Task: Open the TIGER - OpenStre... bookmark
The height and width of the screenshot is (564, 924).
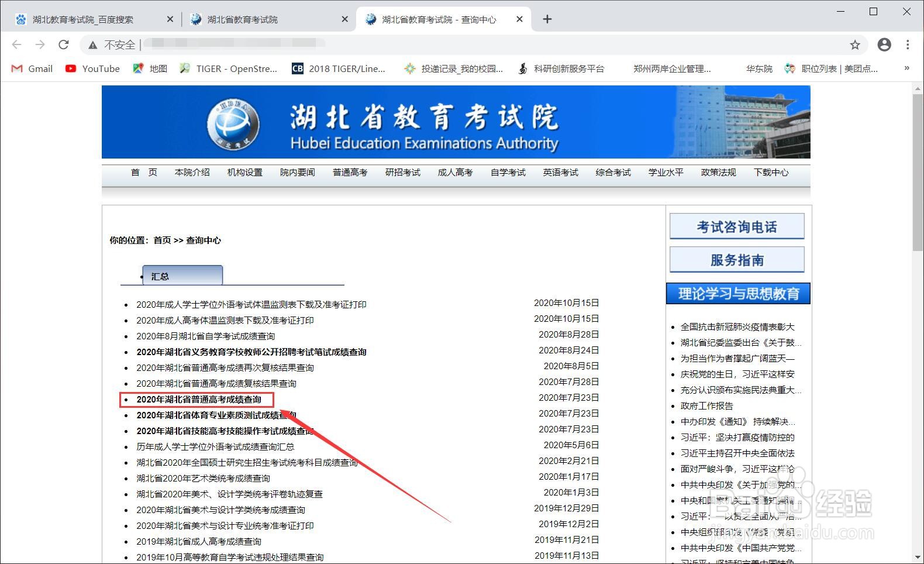Action: (x=228, y=68)
